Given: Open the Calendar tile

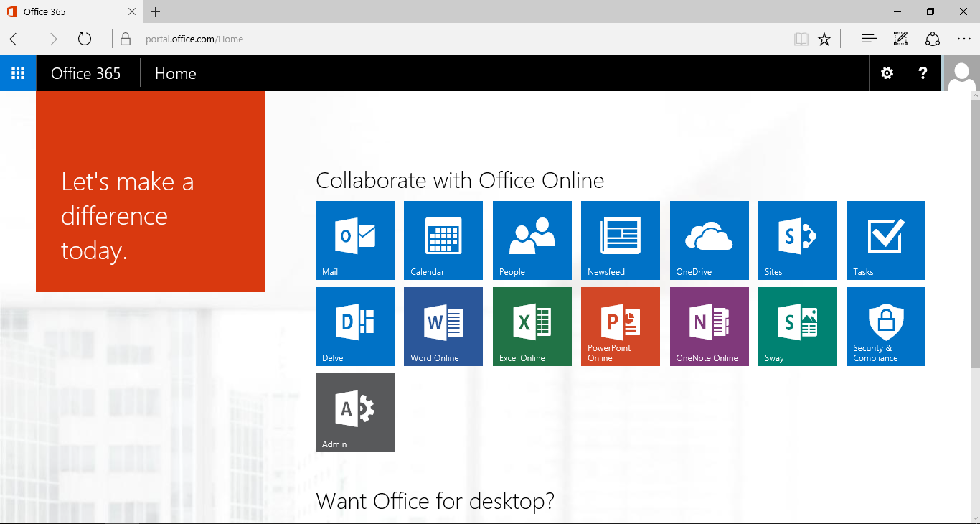Looking at the screenshot, I should point(443,240).
